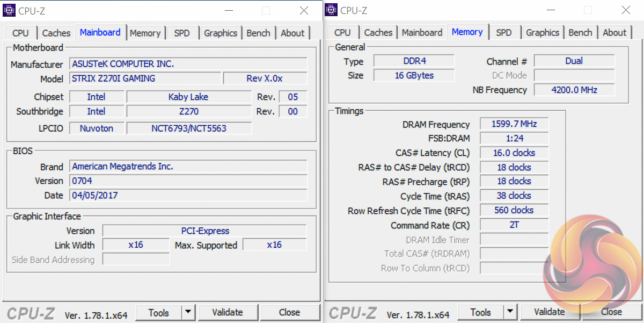
Task: Open Graphics tab in right CPU-Z window
Action: 543,33
